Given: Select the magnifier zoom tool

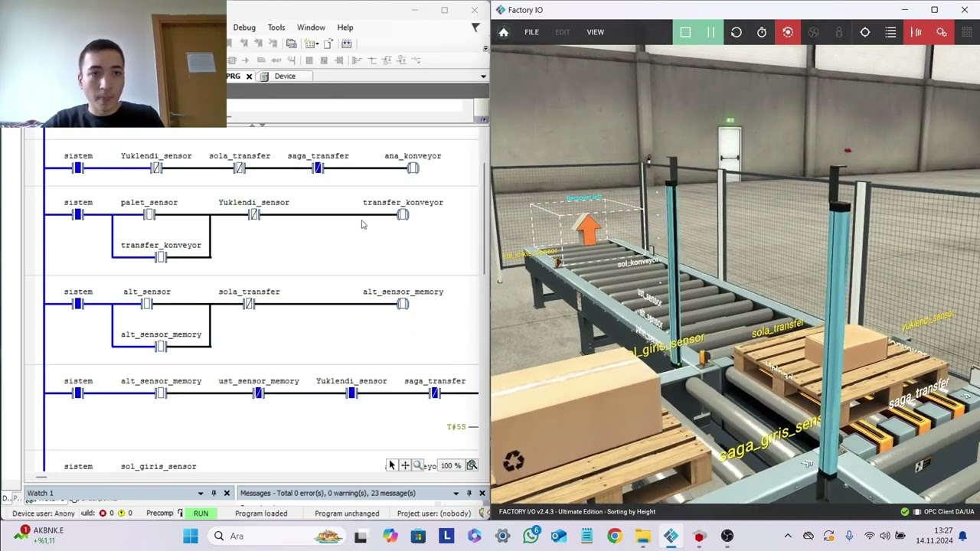Looking at the screenshot, I should [x=417, y=465].
